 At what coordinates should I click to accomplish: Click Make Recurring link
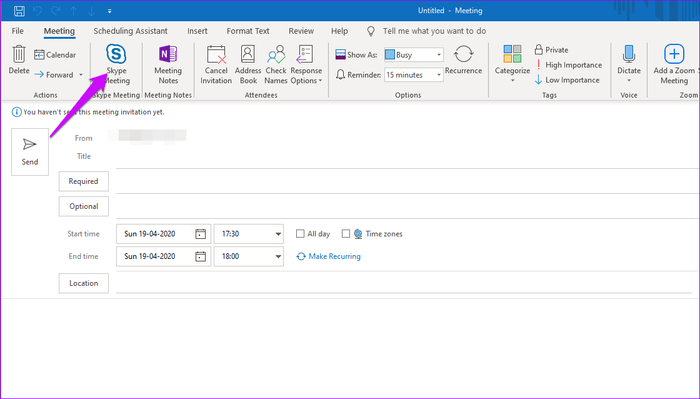(329, 256)
